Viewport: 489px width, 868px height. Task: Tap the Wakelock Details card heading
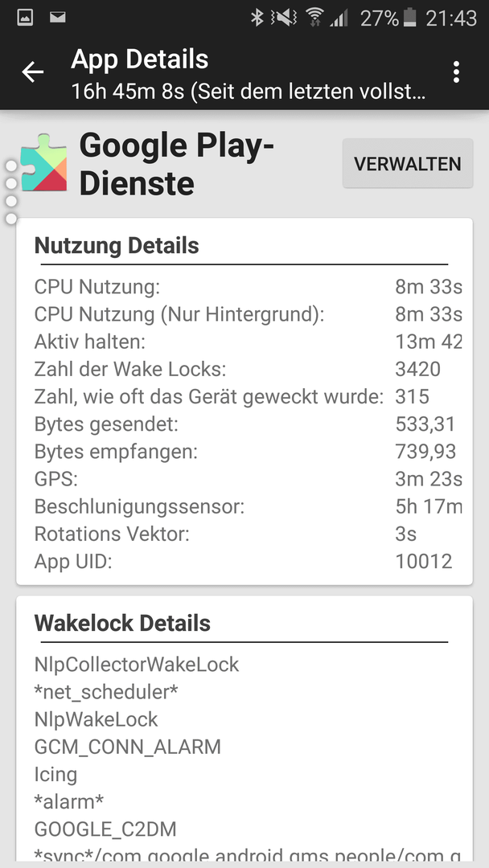(x=122, y=624)
